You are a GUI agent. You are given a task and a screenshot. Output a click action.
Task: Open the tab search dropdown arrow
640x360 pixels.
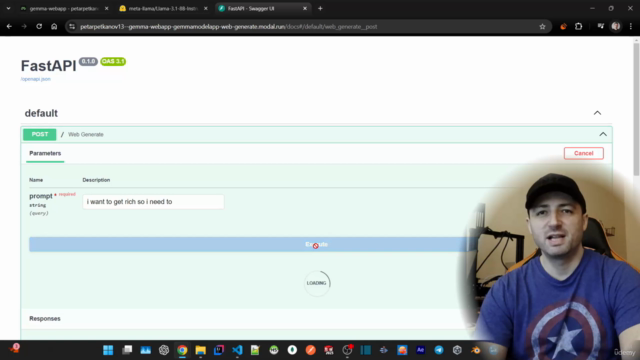(x=8, y=8)
